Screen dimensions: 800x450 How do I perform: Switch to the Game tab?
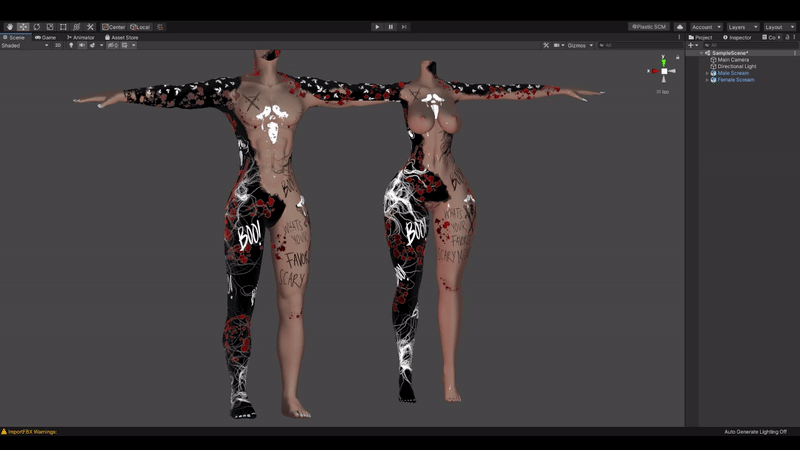tap(45, 37)
